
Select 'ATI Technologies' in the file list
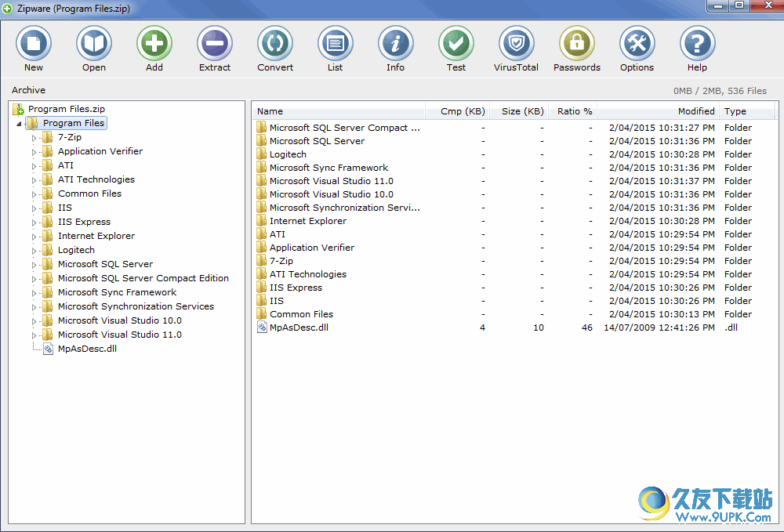pyautogui.click(x=308, y=274)
